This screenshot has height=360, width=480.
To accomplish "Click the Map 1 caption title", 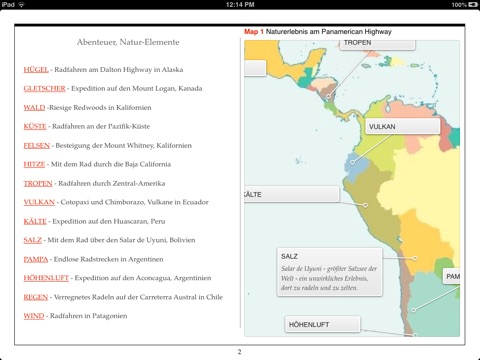I will [x=318, y=32].
